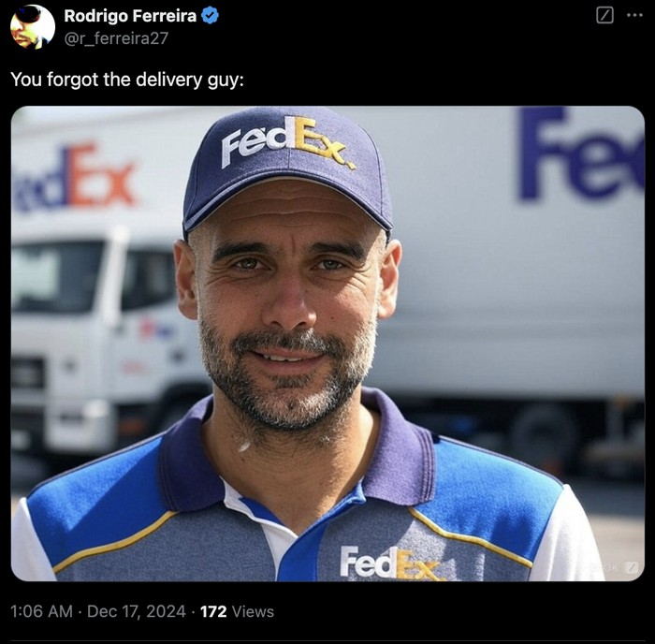Click the FedEx logo on the cap
Viewport: 655px width, 644px height.
[287, 142]
